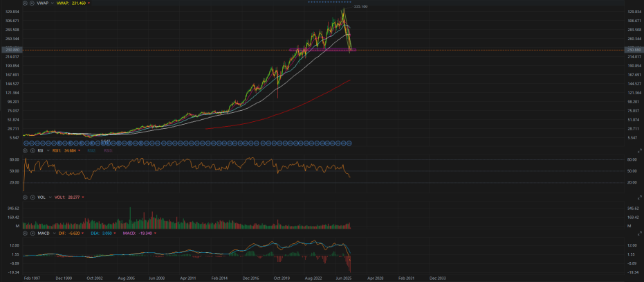Image resolution: width=644 pixels, height=282 pixels.
Task: Close the RSI indicator panel
Action: click(33, 150)
